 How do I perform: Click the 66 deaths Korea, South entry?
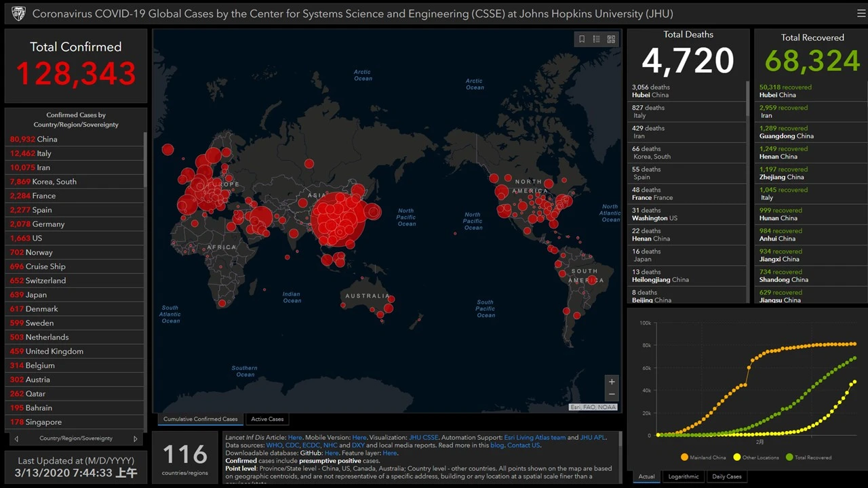coord(687,152)
